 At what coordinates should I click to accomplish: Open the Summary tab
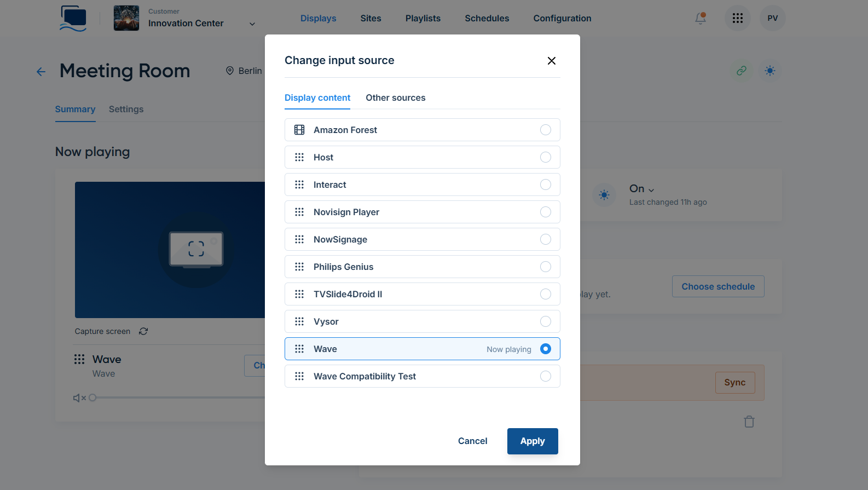76,109
